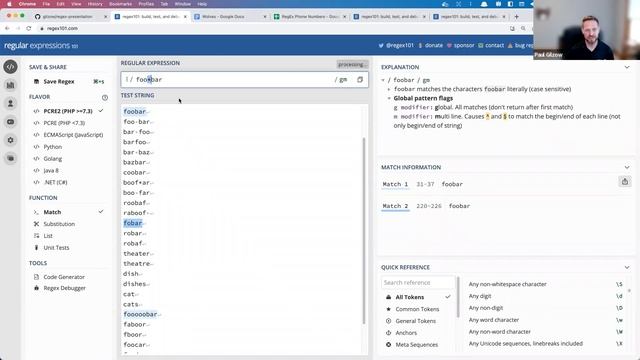The width and height of the screenshot is (640, 360).
Task: Click the regular expressions 101 logo
Action: coord(41,46)
